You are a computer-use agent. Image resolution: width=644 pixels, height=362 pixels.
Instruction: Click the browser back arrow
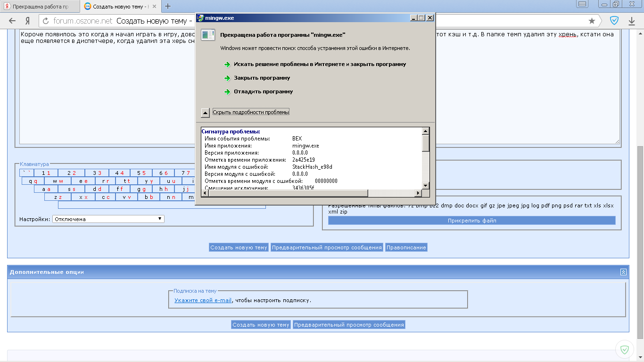[x=12, y=21]
